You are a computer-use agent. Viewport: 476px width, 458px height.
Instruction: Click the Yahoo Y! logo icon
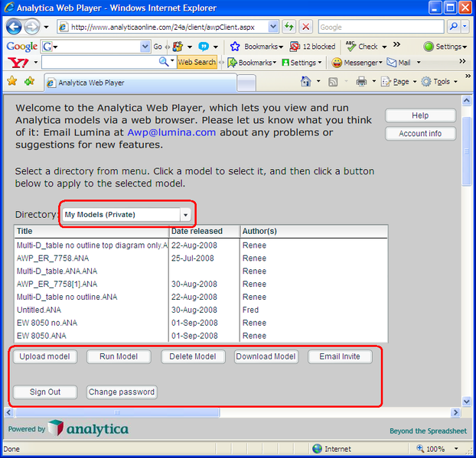(18, 63)
